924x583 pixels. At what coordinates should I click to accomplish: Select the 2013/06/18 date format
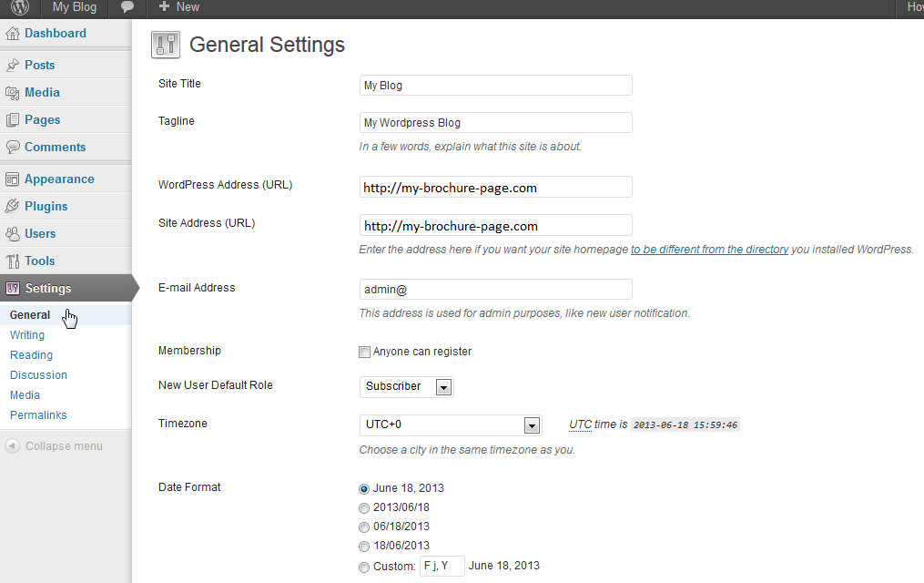pos(365,508)
